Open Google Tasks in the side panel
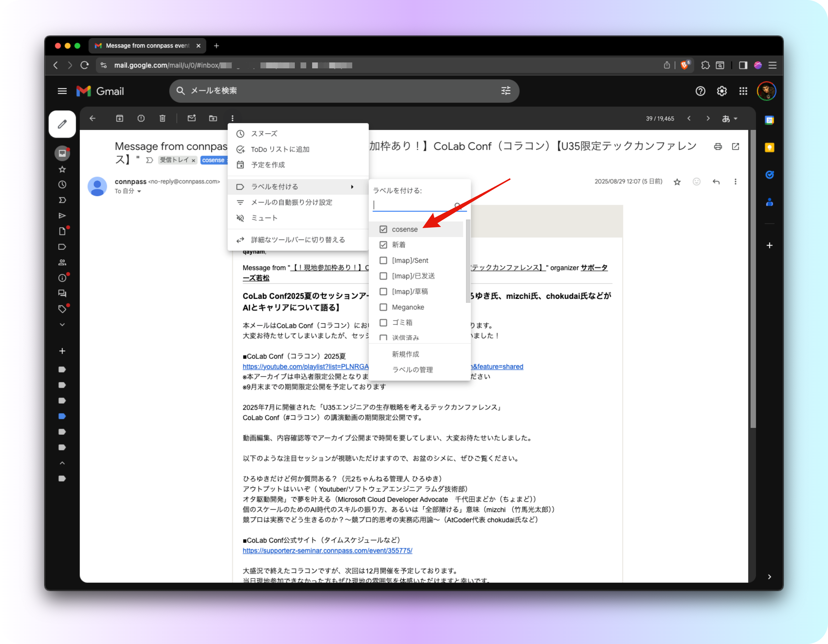 [x=769, y=175]
